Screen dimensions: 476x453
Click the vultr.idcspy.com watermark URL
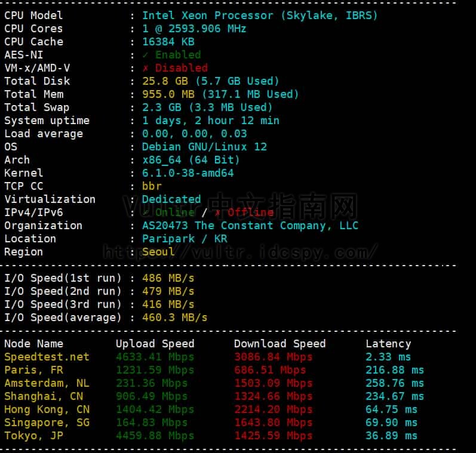tap(240, 252)
